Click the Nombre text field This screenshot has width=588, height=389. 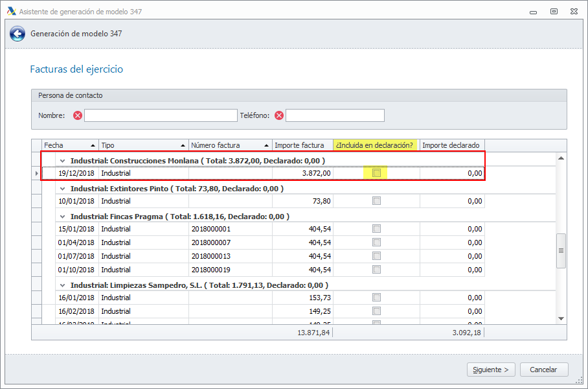click(161, 115)
